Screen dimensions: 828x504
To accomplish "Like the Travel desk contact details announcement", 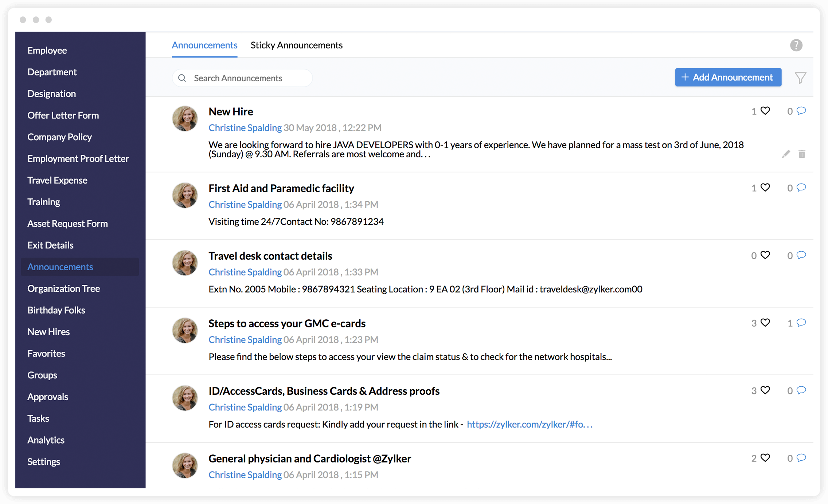I will [x=765, y=255].
